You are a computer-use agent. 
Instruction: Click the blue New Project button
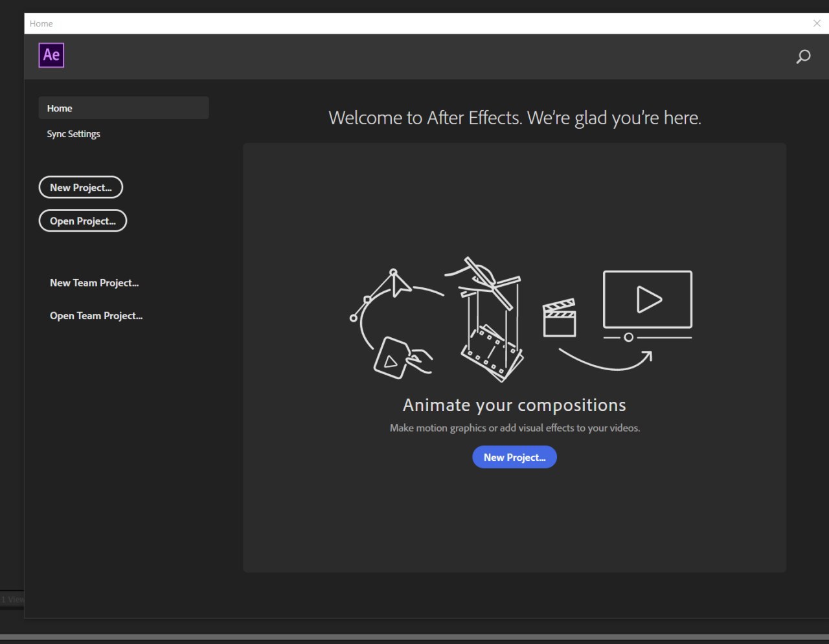pyautogui.click(x=515, y=457)
